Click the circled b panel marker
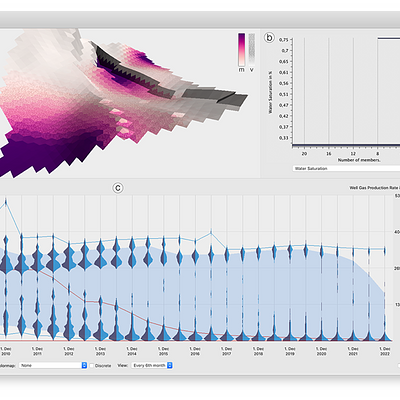 tap(269, 38)
